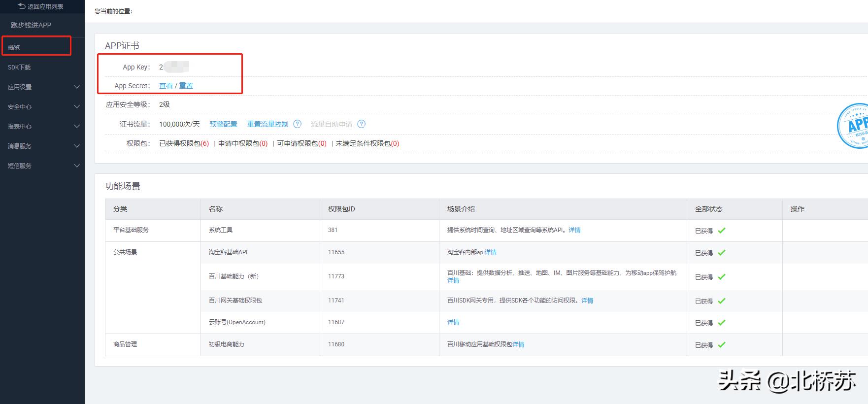868x404 pixels.
Task: Go back via 返回应用列表 arrow icon
Action: tap(21, 6)
